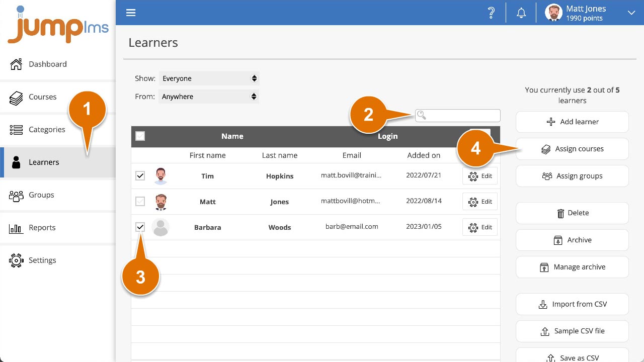Open the From Anywhere dropdown
This screenshot has width=644, height=362.
(x=209, y=97)
